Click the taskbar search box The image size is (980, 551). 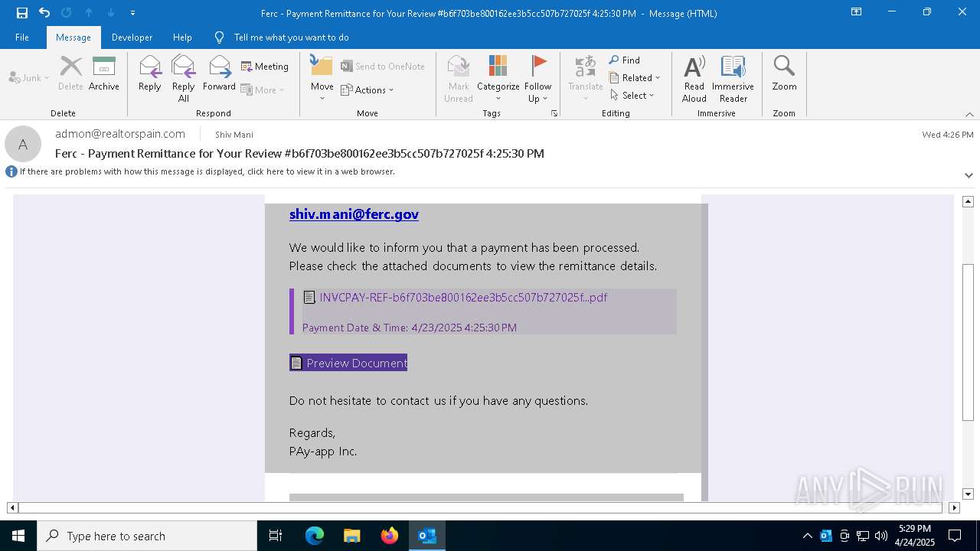(x=147, y=536)
